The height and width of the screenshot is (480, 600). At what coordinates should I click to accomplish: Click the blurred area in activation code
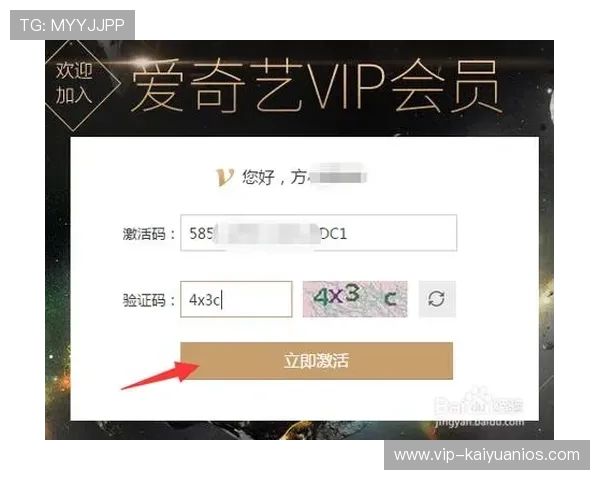[x=267, y=233]
